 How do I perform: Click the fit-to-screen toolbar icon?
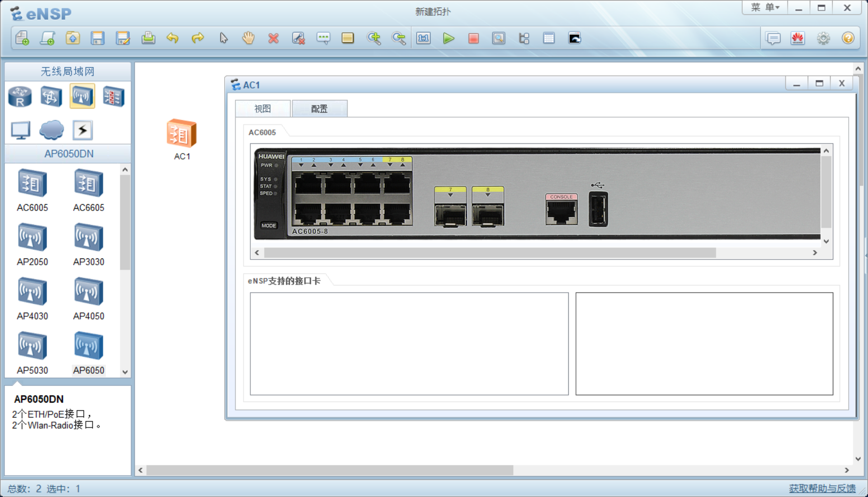[424, 38]
